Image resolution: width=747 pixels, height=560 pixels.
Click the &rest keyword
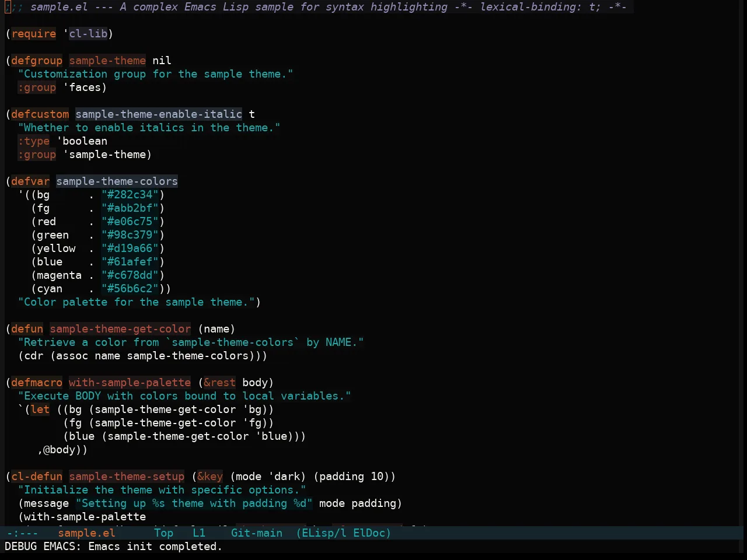[x=220, y=383]
